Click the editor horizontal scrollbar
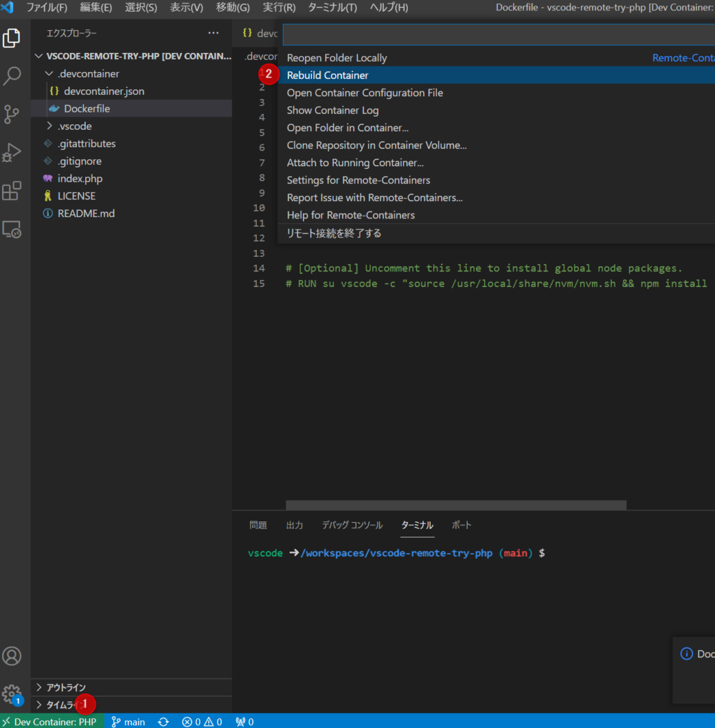This screenshot has width=715, height=728. (x=456, y=505)
